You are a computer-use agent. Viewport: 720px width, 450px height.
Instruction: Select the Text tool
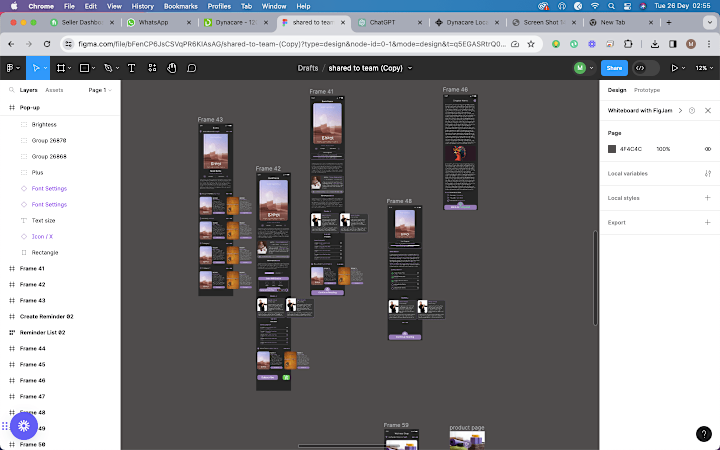pos(131,68)
